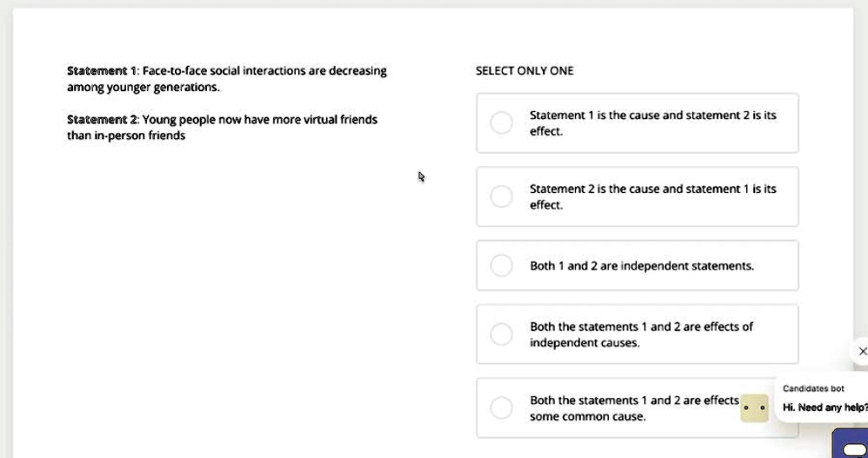Open the blue chat launcher icon
868x458 pixels.
coord(851,445)
